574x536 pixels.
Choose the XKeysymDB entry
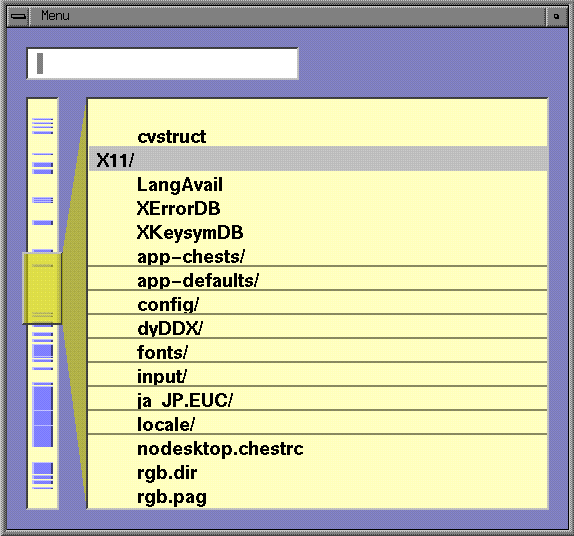(190, 232)
